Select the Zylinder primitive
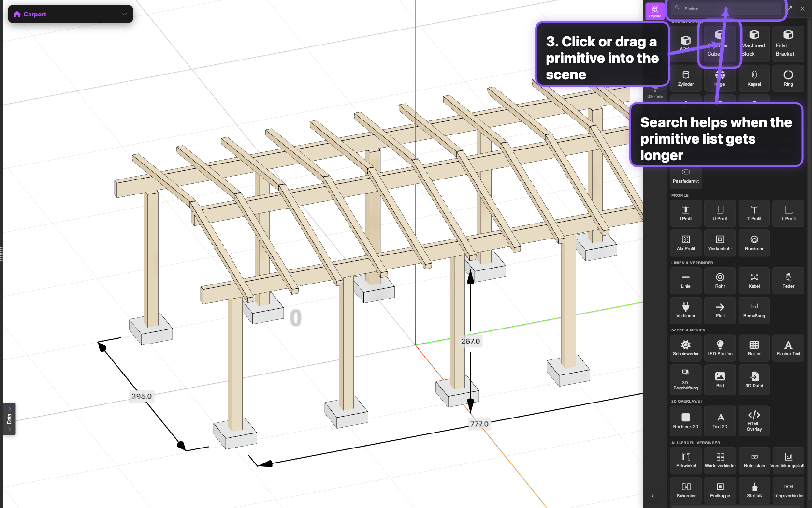 [x=685, y=79]
